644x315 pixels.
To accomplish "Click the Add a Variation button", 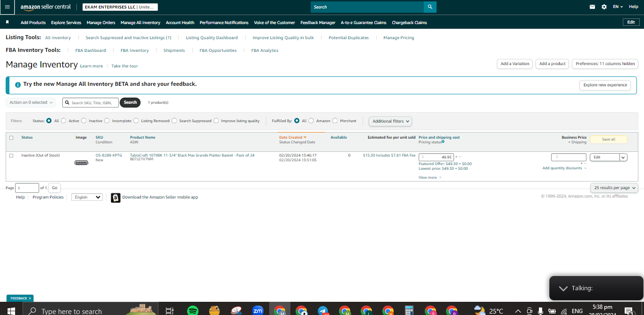I will pos(515,64).
